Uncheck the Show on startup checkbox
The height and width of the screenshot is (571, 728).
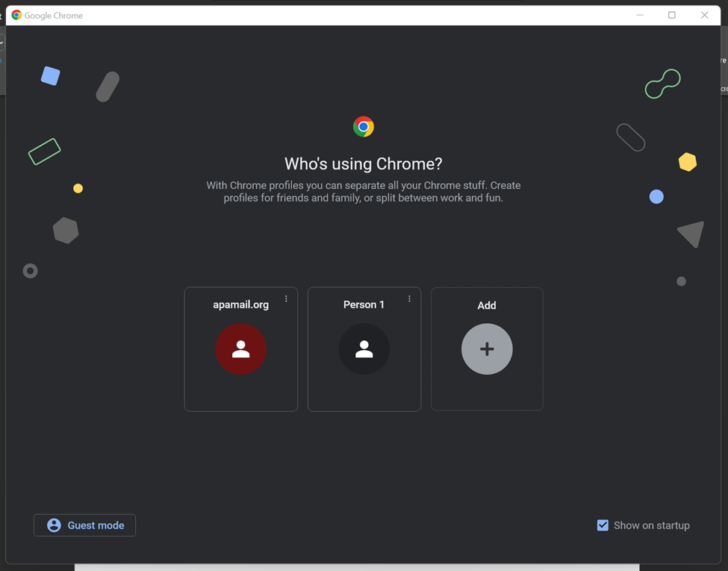click(603, 525)
